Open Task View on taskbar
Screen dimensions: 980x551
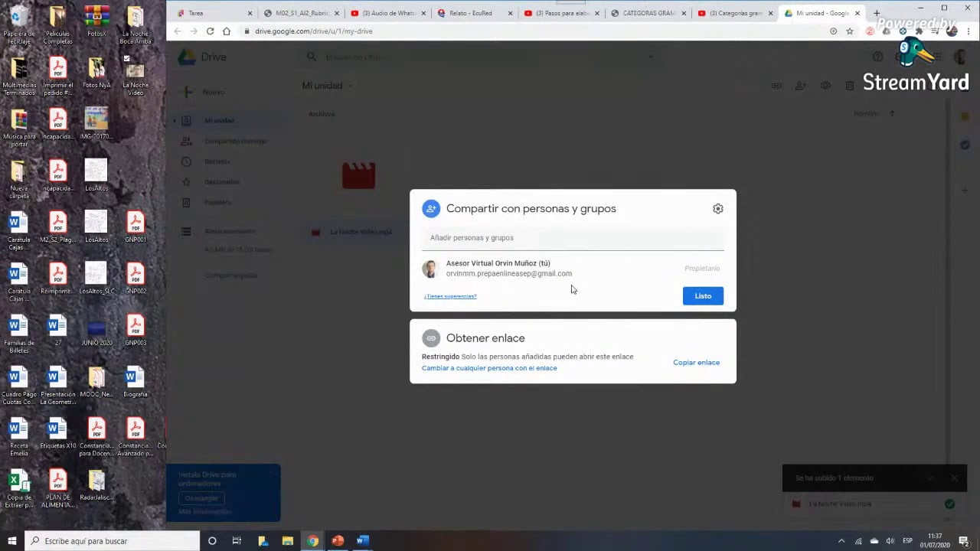click(237, 541)
